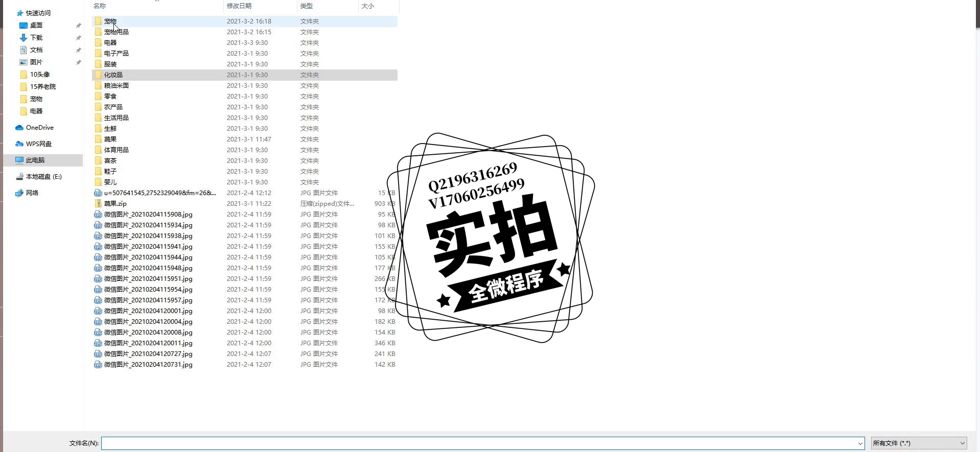
Task: Select file 微信图片_20210204115957.jpg
Action: pos(245,300)
